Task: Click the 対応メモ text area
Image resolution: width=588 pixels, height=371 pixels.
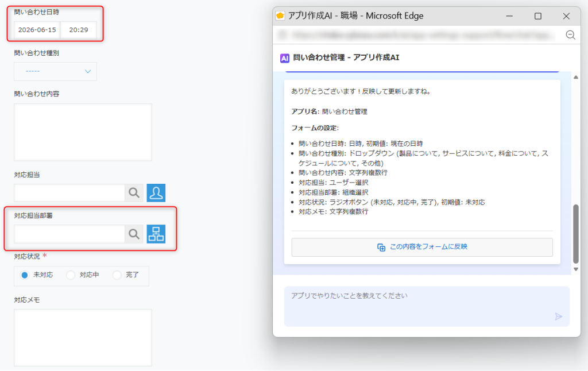Action: [83, 338]
